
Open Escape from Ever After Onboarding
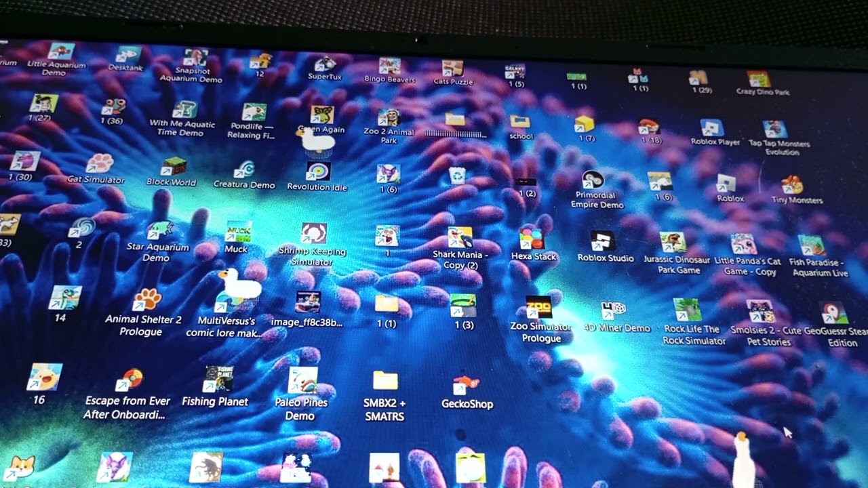tap(129, 380)
